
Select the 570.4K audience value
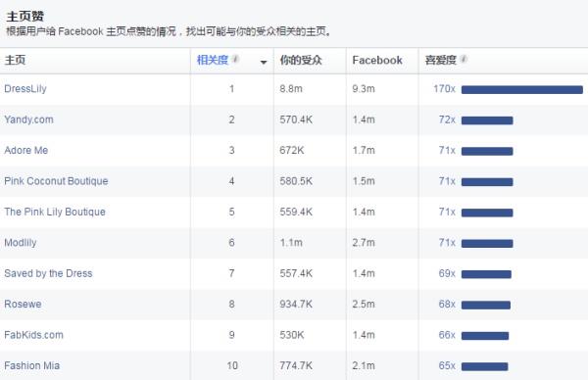point(296,119)
